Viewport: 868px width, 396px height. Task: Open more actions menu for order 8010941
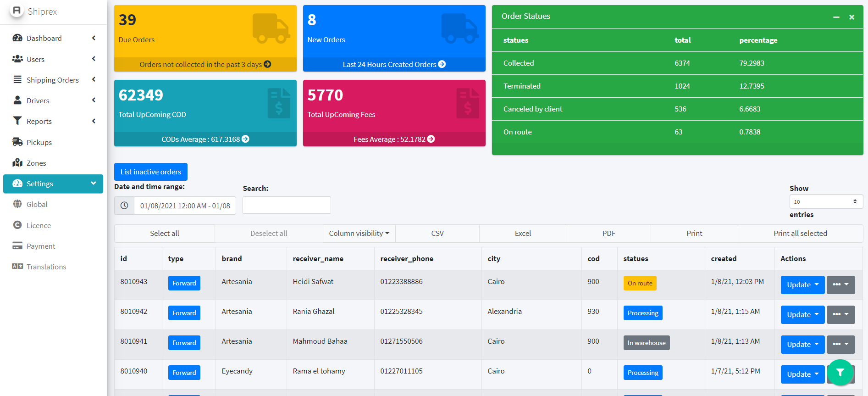[840, 344]
